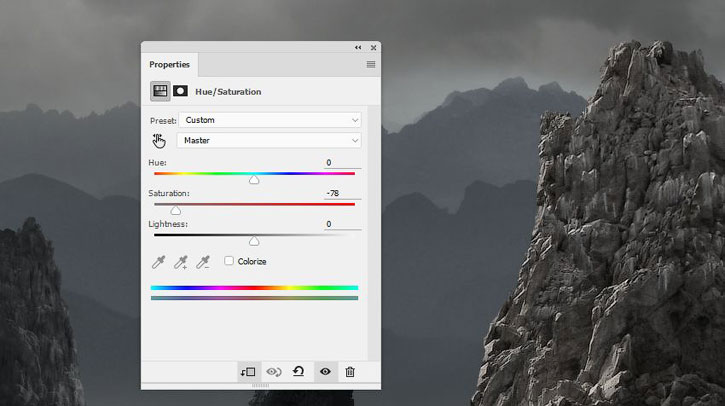
Task: Select the subtract-from-sample eyedropper
Action: coord(203,262)
